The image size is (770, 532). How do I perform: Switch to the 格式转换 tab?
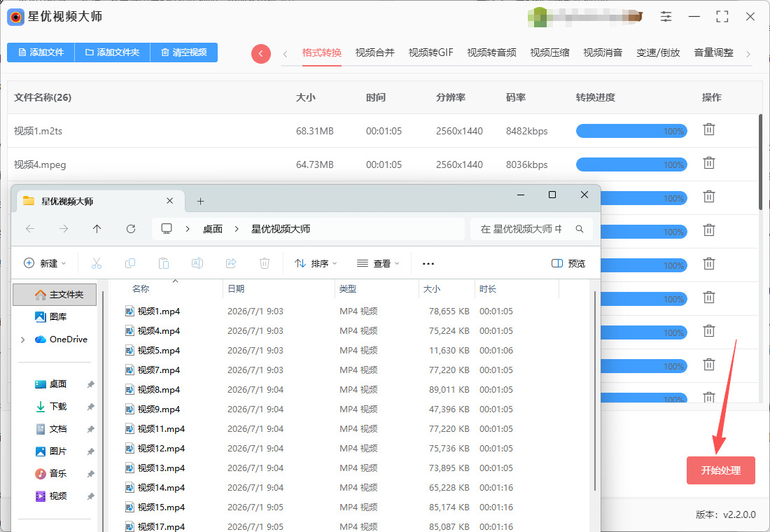[x=322, y=52]
